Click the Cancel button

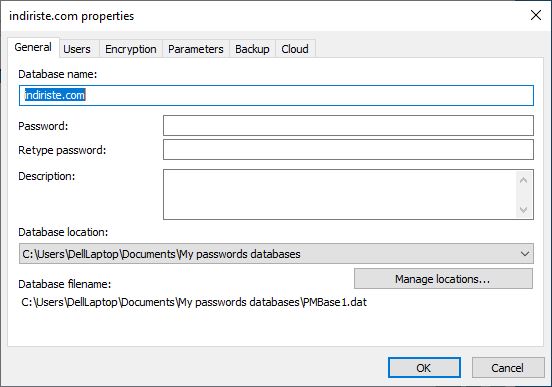(x=508, y=368)
